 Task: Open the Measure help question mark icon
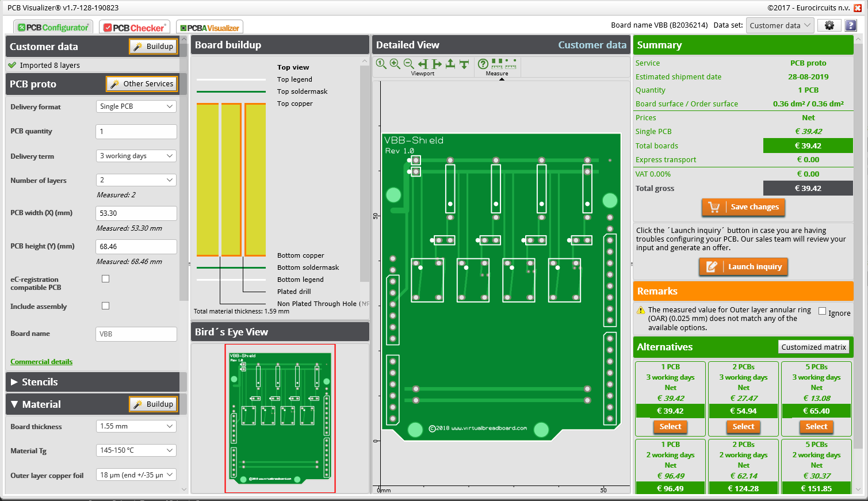pyautogui.click(x=483, y=64)
